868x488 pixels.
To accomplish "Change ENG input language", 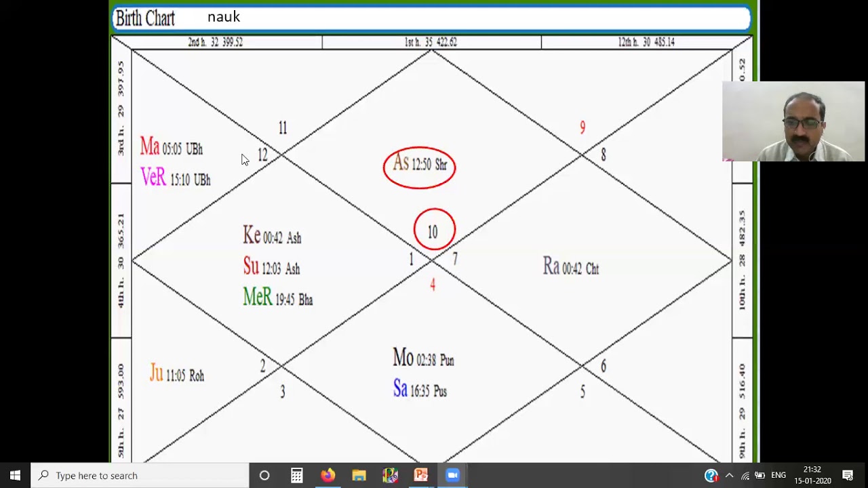I will pyautogui.click(x=778, y=475).
